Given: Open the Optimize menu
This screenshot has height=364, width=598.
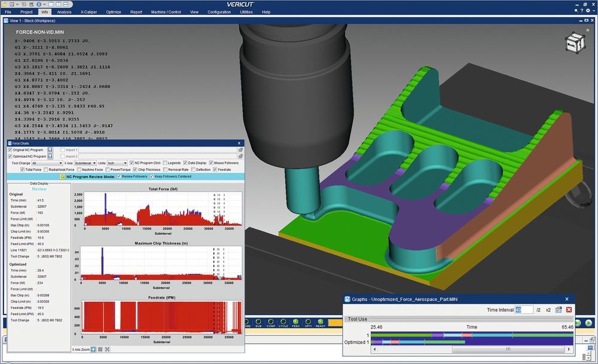Looking at the screenshot, I should click(x=113, y=12).
